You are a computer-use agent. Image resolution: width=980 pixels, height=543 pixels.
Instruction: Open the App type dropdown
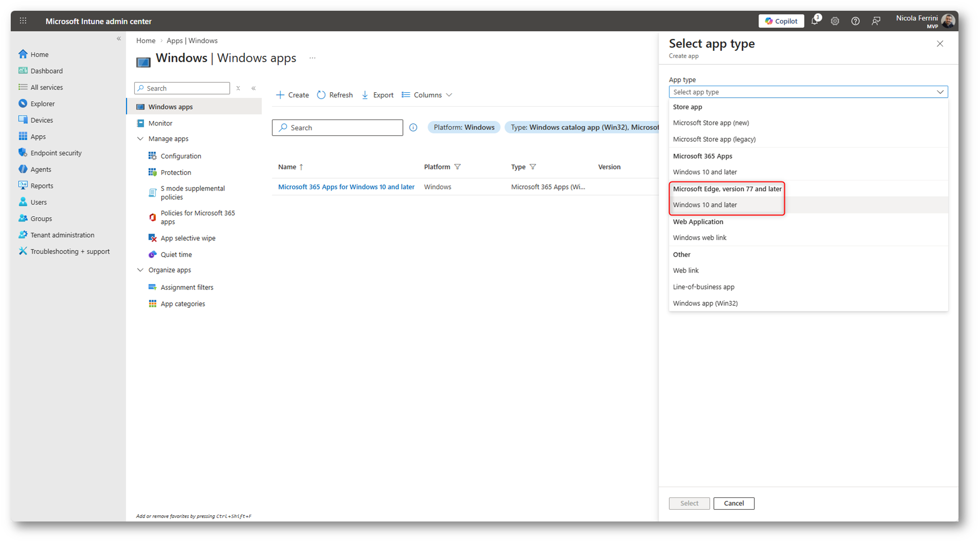pyautogui.click(x=808, y=92)
